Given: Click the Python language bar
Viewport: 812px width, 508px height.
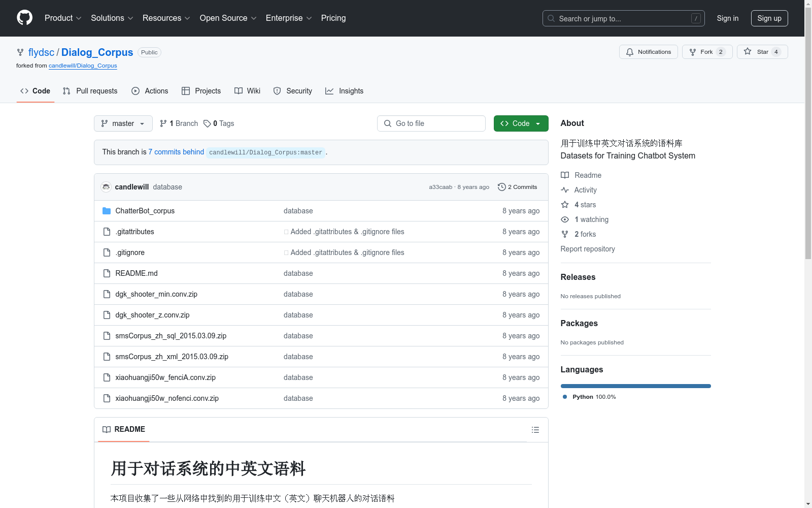Looking at the screenshot, I should pyautogui.click(x=636, y=386).
